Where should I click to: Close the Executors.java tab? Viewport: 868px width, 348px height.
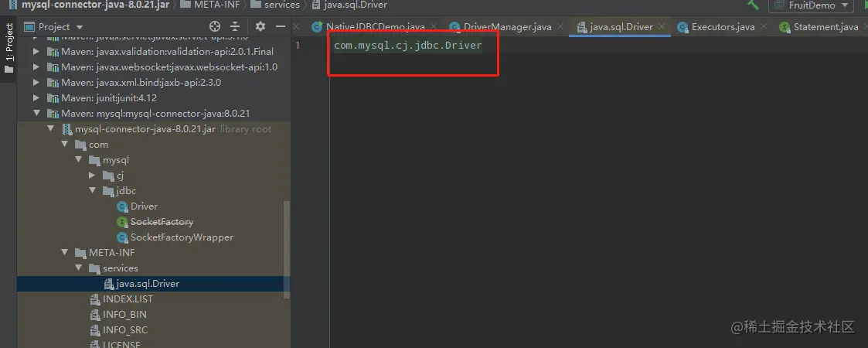[764, 26]
